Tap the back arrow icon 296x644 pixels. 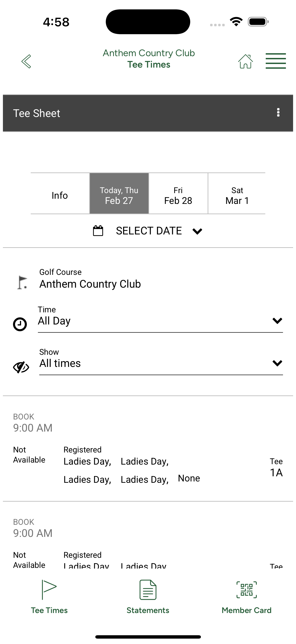point(26,61)
